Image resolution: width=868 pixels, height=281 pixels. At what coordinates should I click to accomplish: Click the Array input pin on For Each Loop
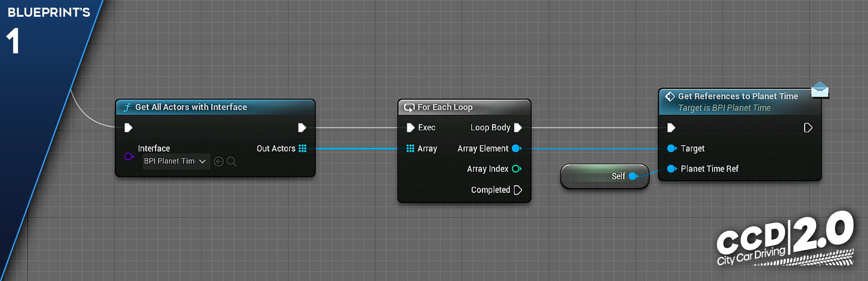point(410,149)
